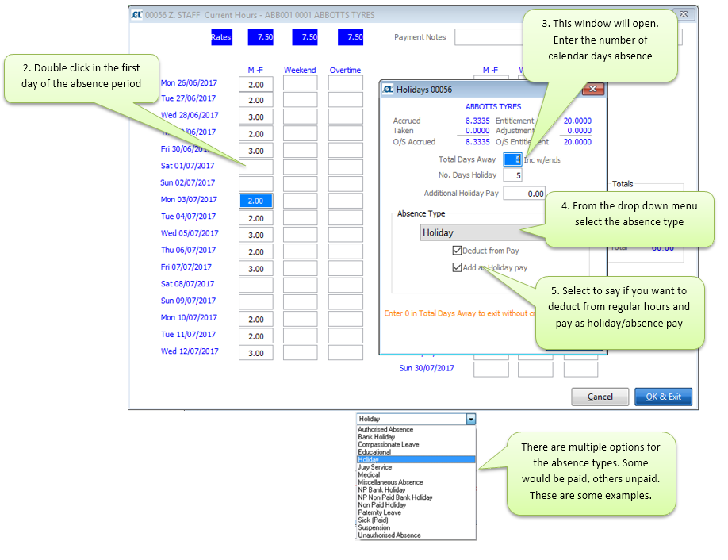Enable the Deduct from Pay checkbox
Viewport: 728px width, 560px height.
pyautogui.click(x=457, y=248)
